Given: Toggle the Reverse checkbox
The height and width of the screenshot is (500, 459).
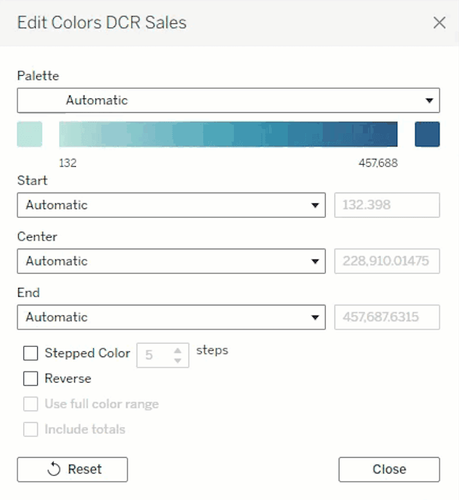Looking at the screenshot, I should tap(30, 379).
